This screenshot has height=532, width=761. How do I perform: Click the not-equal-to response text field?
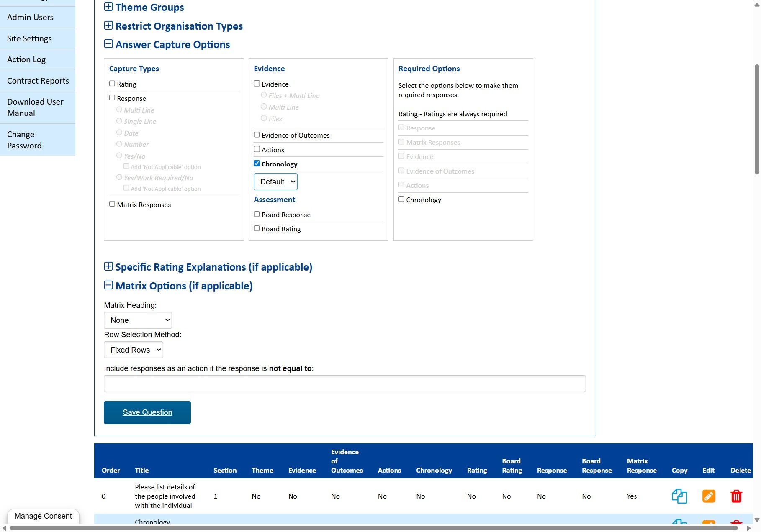click(345, 384)
